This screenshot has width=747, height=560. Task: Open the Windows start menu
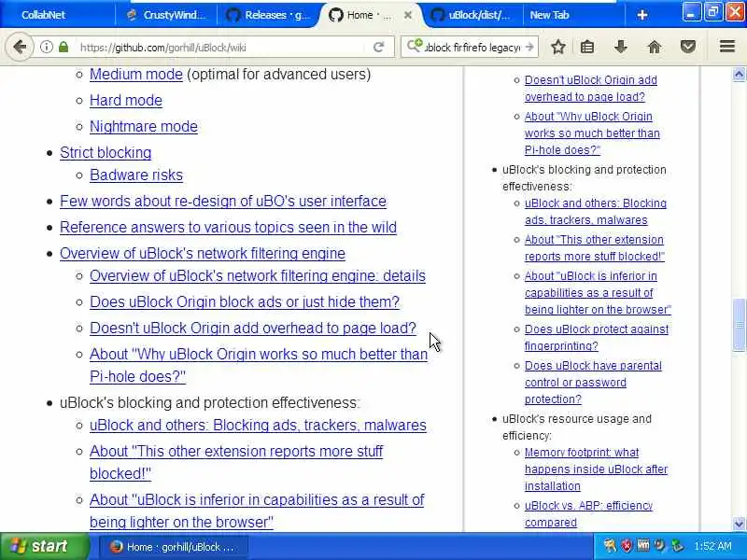click(44, 546)
